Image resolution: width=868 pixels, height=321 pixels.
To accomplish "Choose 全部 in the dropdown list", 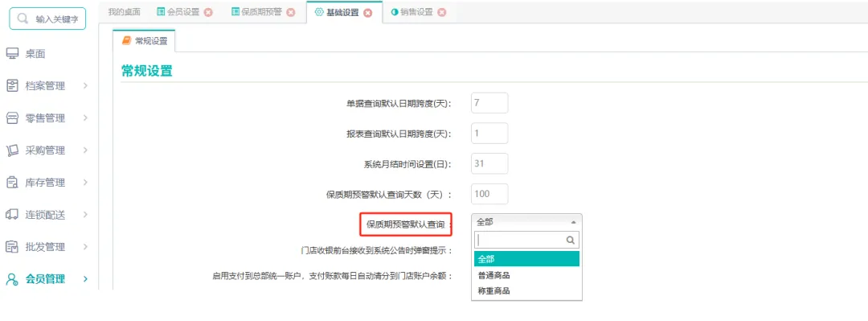I will click(526, 259).
